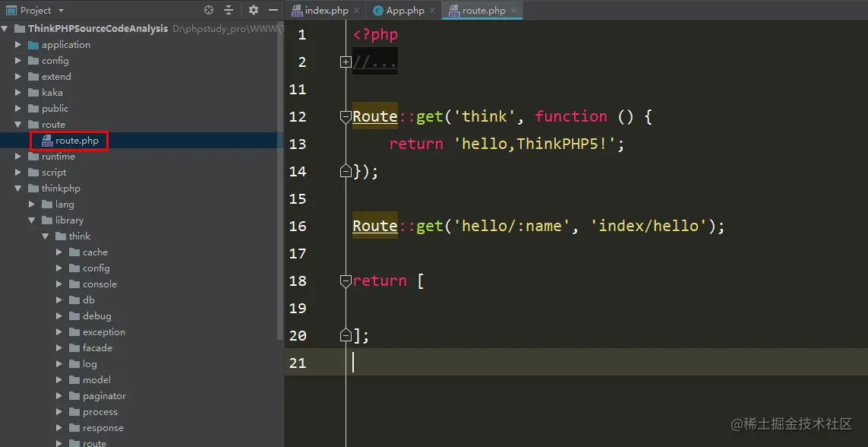Select the debug folder
The image size is (868, 447).
click(x=90, y=316)
